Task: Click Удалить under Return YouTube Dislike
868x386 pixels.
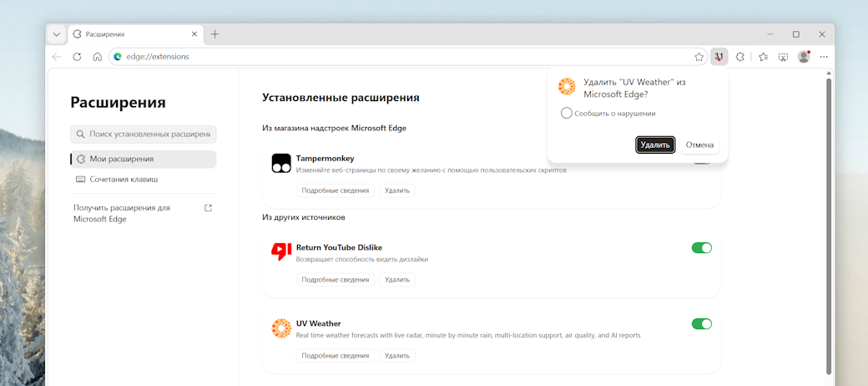Action: click(x=397, y=280)
